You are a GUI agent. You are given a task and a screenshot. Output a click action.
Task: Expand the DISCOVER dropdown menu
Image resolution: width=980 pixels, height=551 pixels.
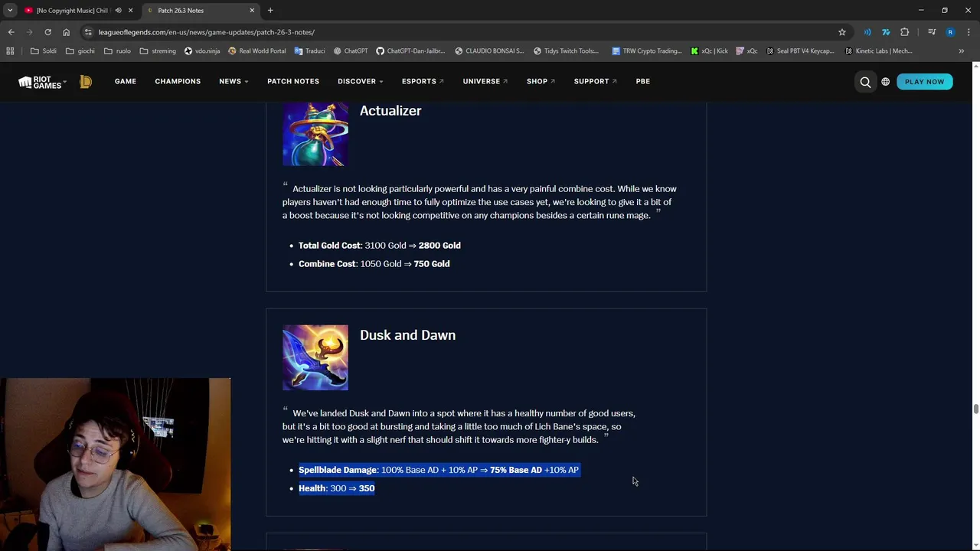[x=361, y=81]
